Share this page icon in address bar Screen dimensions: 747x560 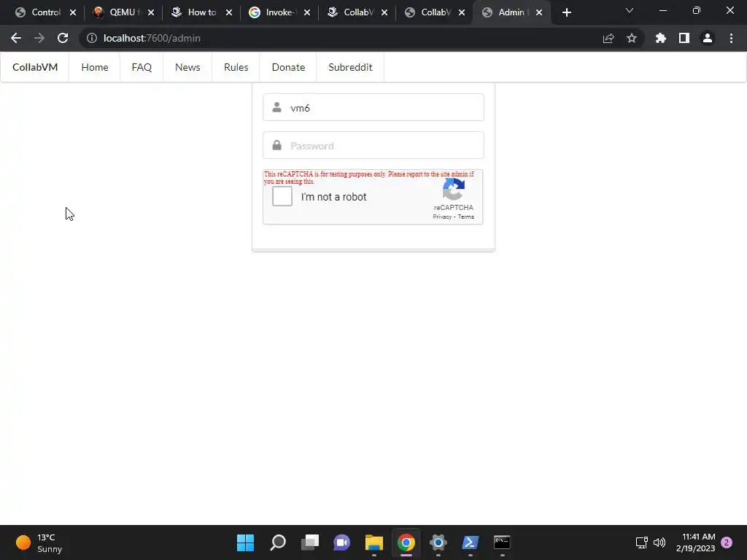coord(608,38)
